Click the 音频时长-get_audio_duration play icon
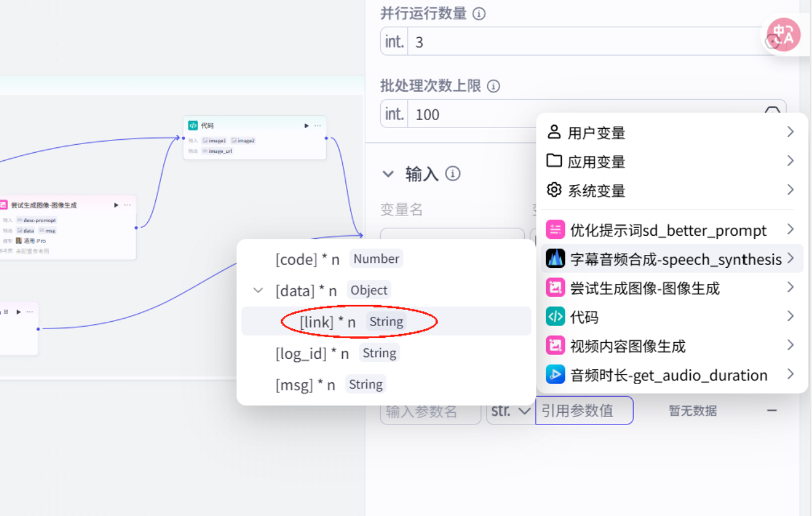Image resolution: width=812 pixels, height=516 pixels. coord(555,374)
